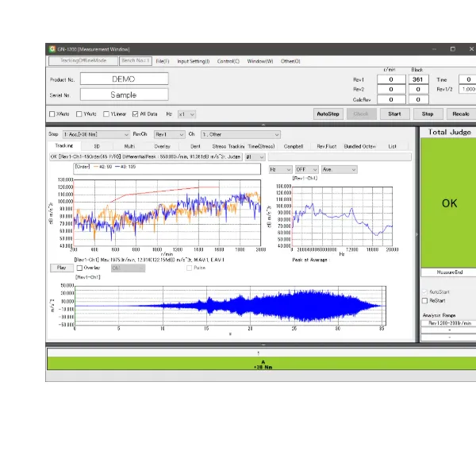Image resolution: width=476 pixels, height=463 pixels.
Task: Click the Start button
Action: (x=394, y=114)
